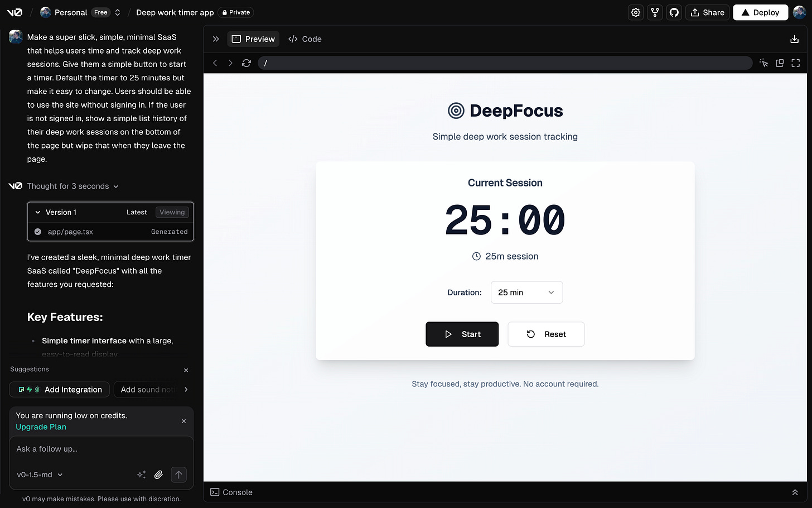Click the Key Features heading in chat
The image size is (812, 508).
click(65, 317)
